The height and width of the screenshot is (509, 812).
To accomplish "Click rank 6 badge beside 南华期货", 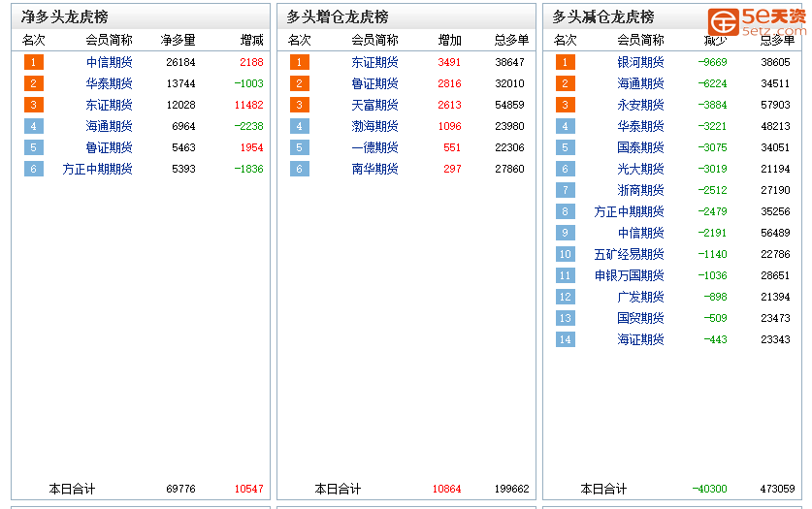I will [x=300, y=169].
